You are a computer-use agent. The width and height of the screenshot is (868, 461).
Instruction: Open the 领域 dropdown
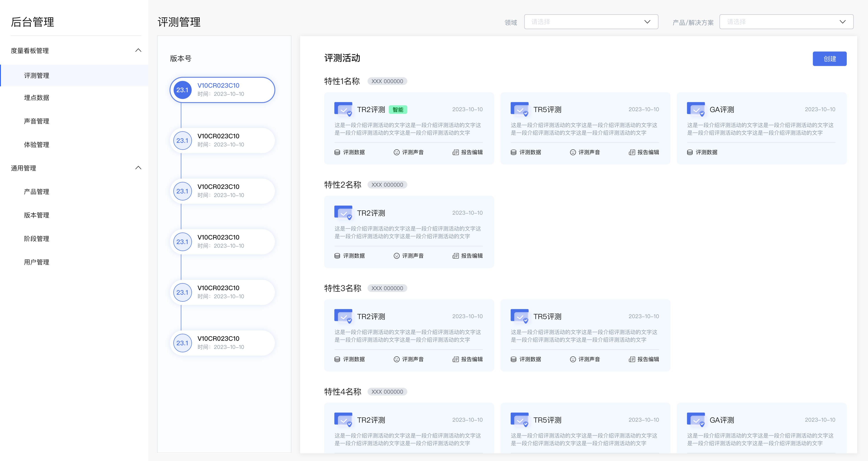[591, 22]
